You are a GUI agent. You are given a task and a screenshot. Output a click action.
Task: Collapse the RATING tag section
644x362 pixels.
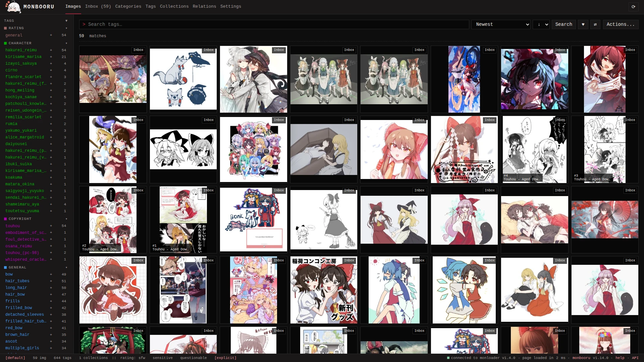pyautogui.click(x=66, y=28)
